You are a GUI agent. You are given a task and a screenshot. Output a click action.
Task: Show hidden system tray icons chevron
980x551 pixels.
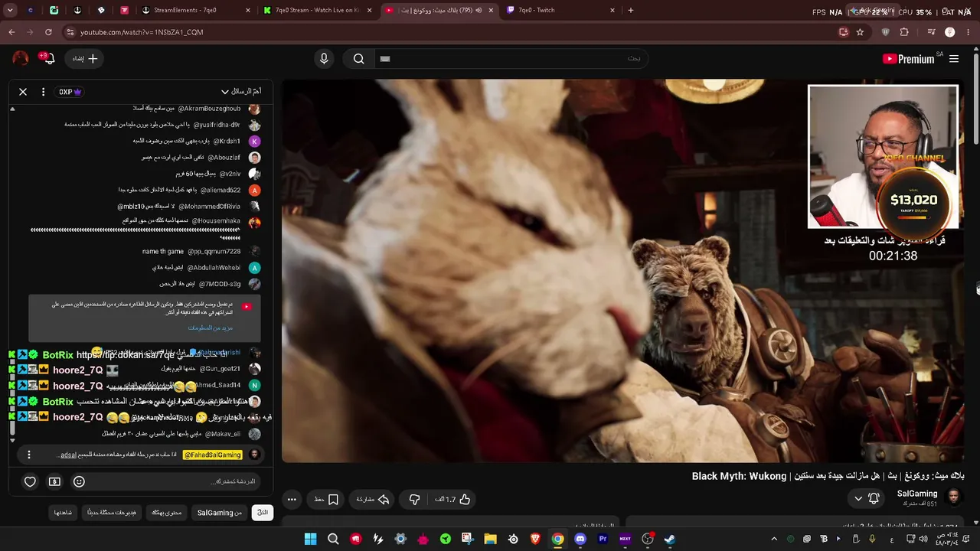click(x=774, y=539)
